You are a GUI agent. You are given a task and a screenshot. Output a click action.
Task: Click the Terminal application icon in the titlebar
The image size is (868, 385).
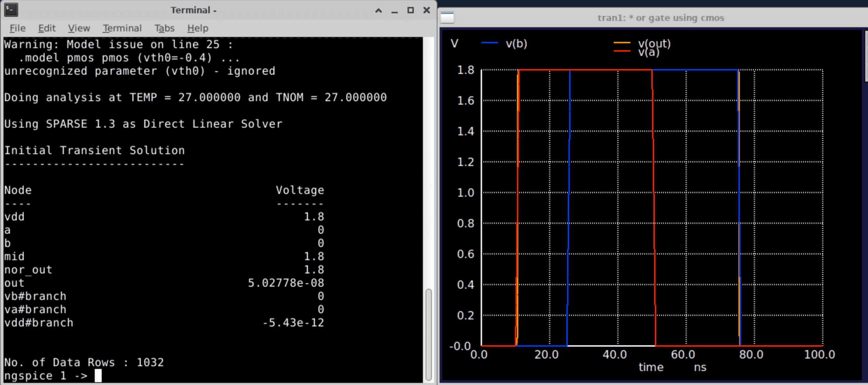point(10,10)
